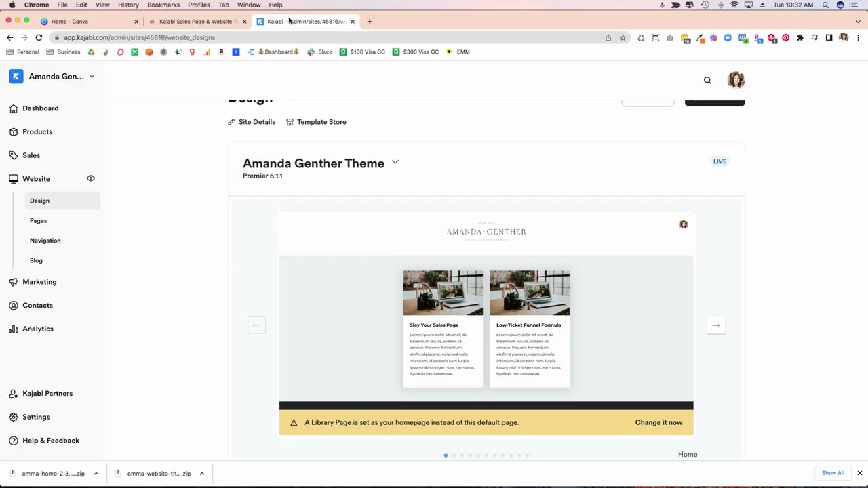Viewport: 868px width, 488px height.
Task: Show the previous theme preview slide
Action: click(256, 325)
